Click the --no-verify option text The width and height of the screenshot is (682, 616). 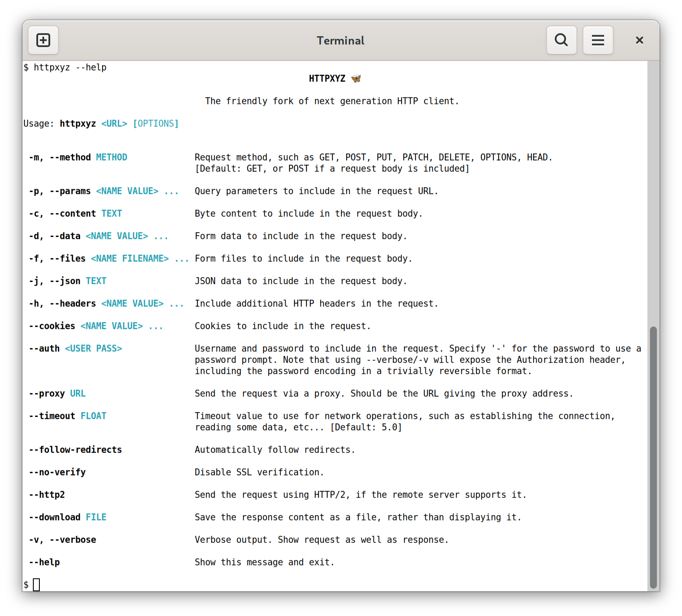coord(57,472)
